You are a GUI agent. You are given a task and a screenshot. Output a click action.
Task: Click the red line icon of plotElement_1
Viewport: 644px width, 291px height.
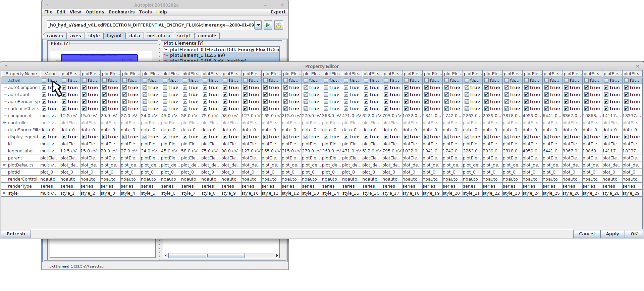click(x=166, y=55)
